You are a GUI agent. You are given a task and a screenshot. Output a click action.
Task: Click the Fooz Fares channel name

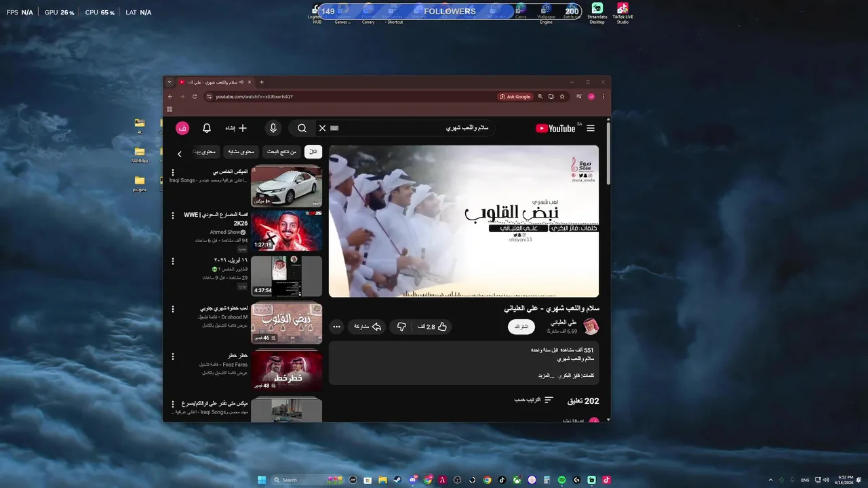[x=235, y=365]
